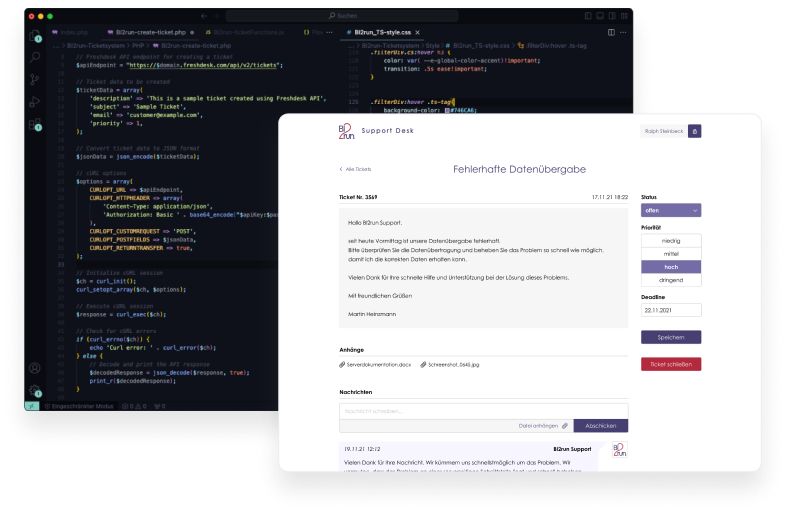The width and height of the screenshot is (786, 513).
Task: Select priority 'niedrig'
Action: 671,240
